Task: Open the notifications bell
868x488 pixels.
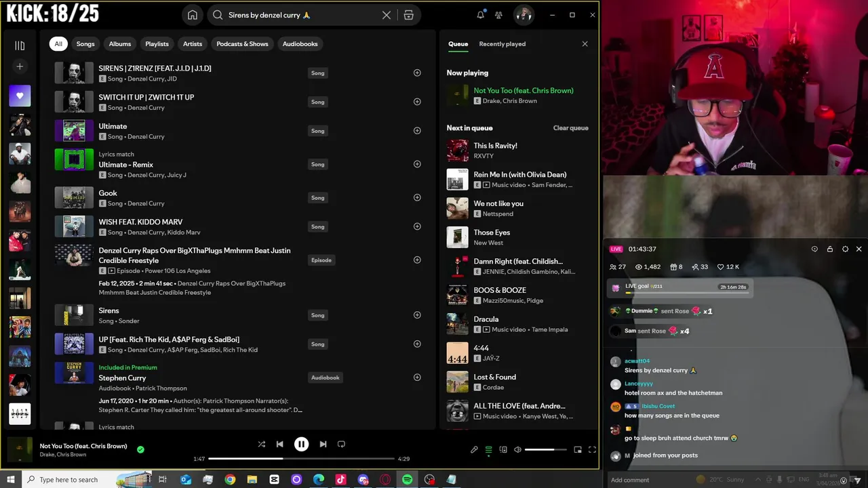Action: [481, 15]
